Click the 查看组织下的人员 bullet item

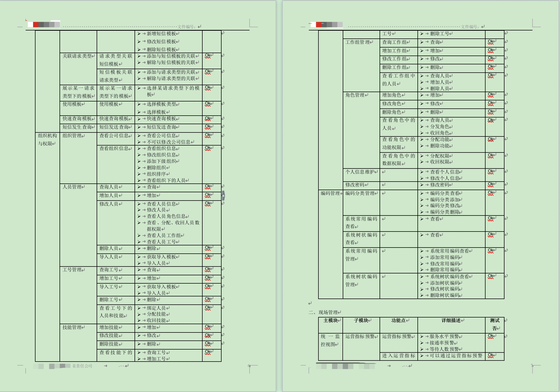pyautogui.click(x=166, y=181)
